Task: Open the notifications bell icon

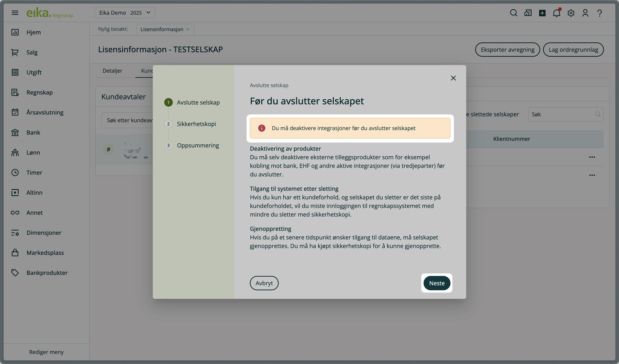Action: tap(556, 13)
